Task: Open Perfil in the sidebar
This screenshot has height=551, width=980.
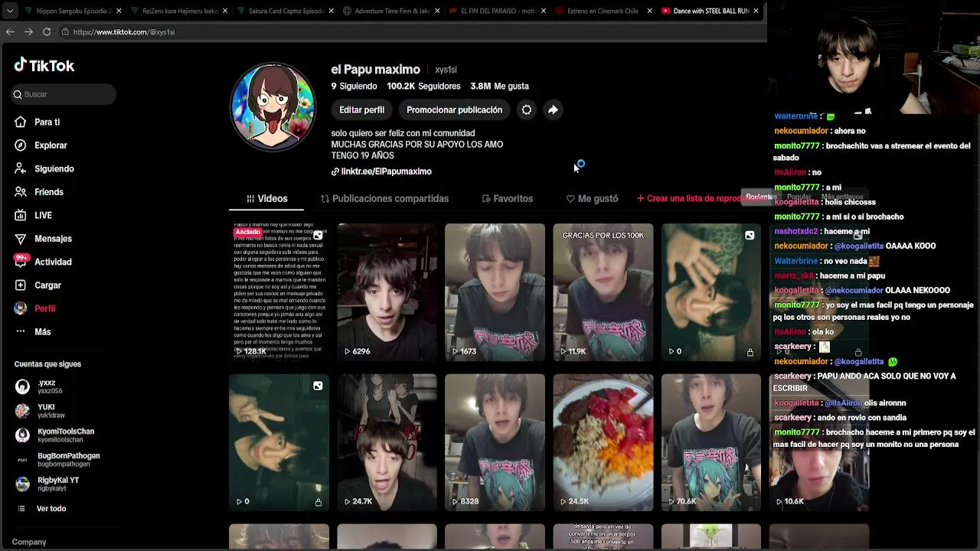Action: coord(44,308)
